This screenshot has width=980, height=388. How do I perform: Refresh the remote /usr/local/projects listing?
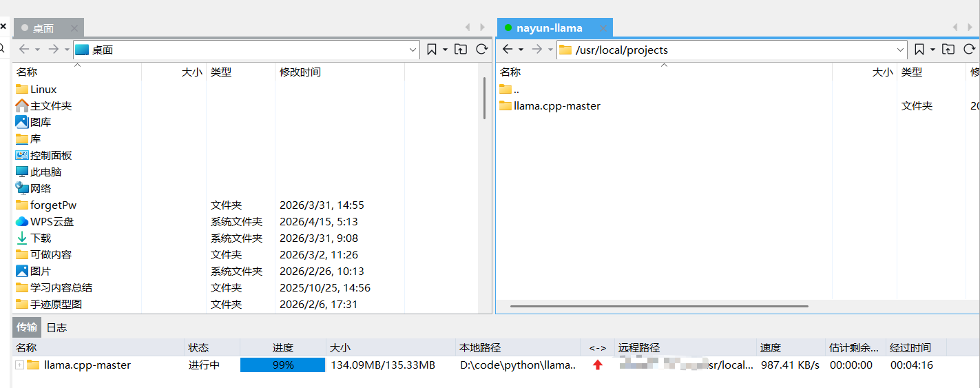(x=970, y=50)
